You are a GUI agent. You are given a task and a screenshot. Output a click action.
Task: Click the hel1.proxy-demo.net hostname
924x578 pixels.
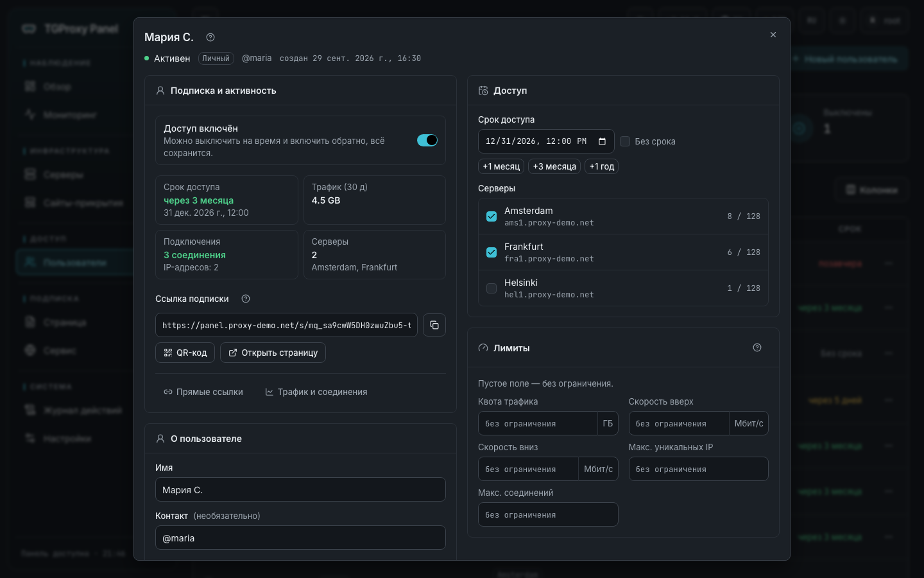(x=549, y=295)
